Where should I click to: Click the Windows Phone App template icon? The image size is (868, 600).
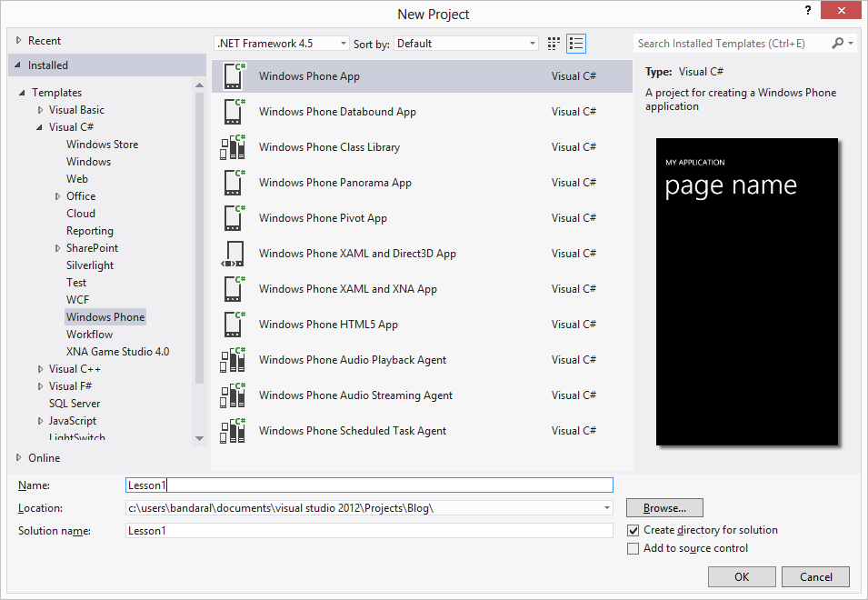(234, 75)
